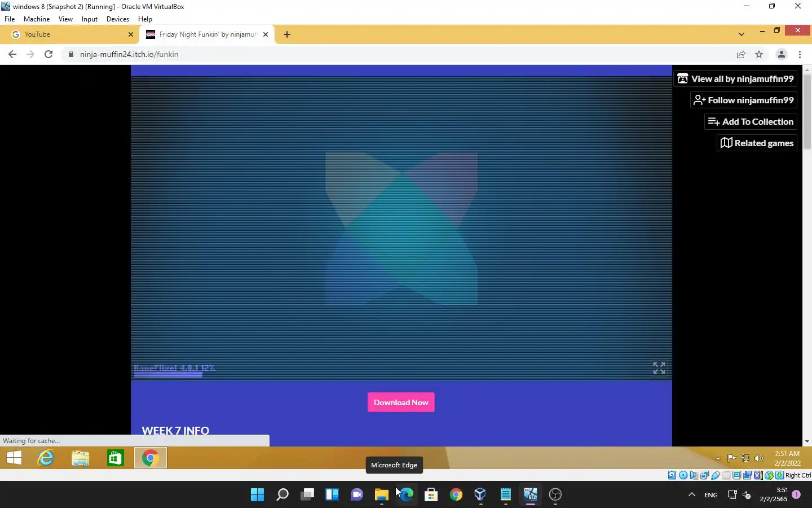
Task: Open the Windows 8 guest Start button
Action: click(x=14, y=458)
